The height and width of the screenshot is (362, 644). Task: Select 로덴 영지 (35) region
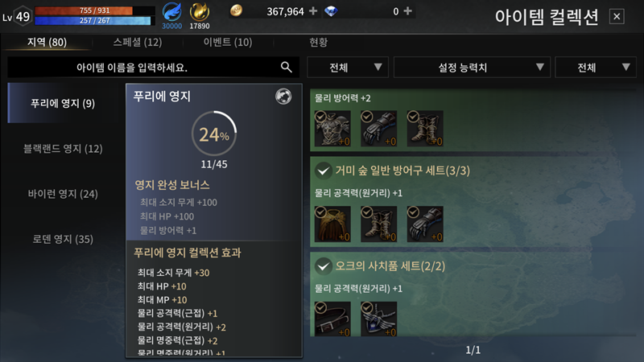[63, 239]
